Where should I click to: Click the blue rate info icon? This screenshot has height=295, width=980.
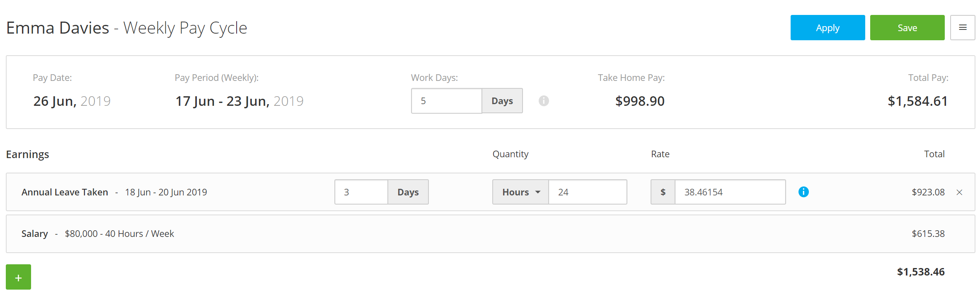coord(803,192)
